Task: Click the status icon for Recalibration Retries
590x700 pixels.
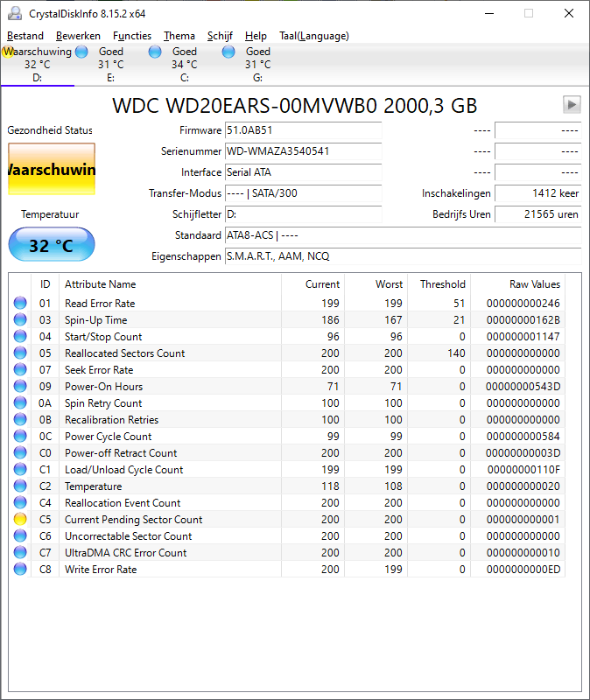Action: click(x=20, y=420)
